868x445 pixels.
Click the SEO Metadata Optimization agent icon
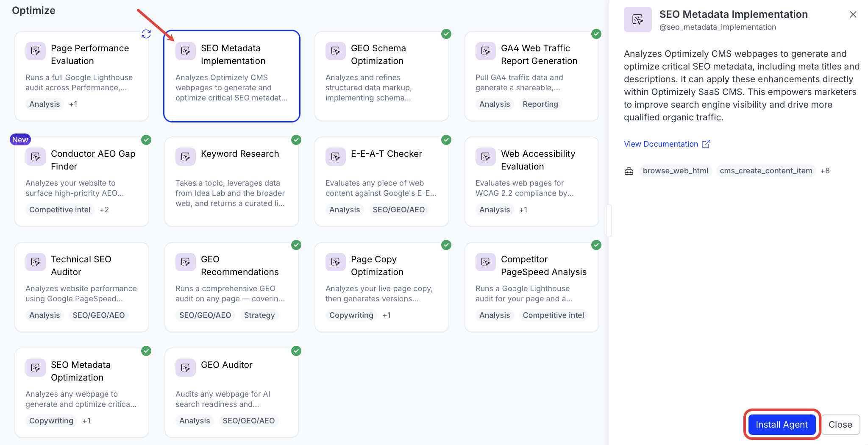click(x=36, y=368)
